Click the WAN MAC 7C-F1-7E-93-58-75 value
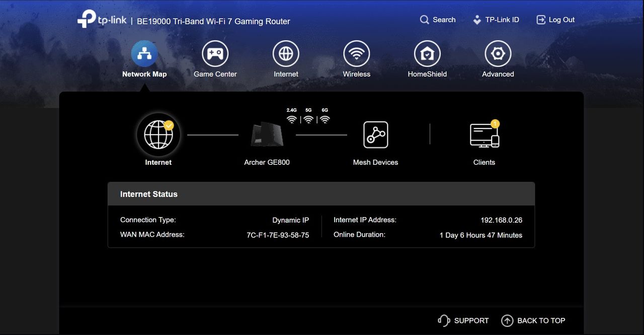Viewport: 644px width, 335px height. point(278,235)
